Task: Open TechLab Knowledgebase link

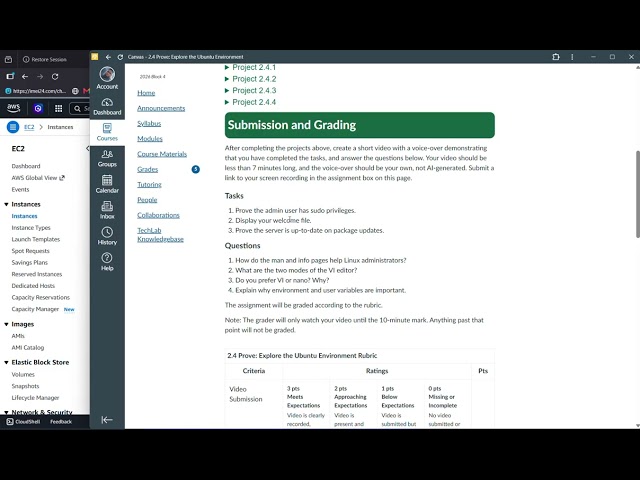Action: coord(160,235)
